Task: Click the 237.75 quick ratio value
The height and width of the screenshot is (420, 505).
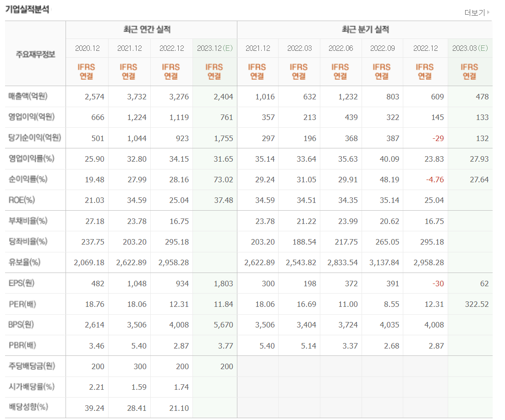Action: tap(93, 242)
